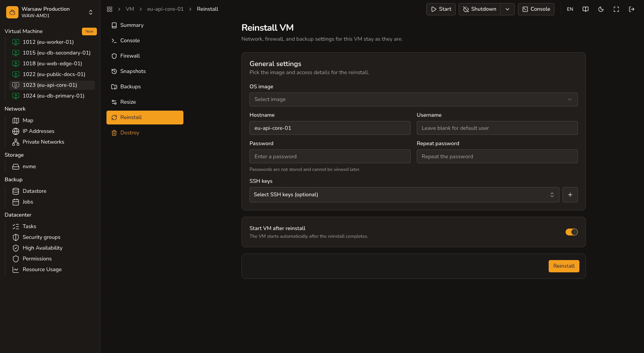Screen dimensions: 644x353
Task: Click the Datacenter section header
Action: [x=18, y=215]
